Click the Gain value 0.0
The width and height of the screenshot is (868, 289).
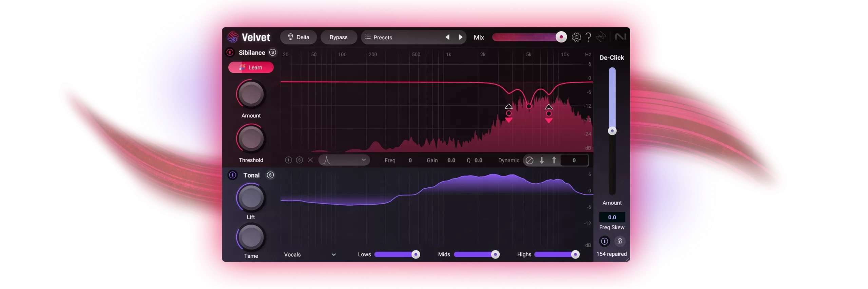[x=451, y=160]
